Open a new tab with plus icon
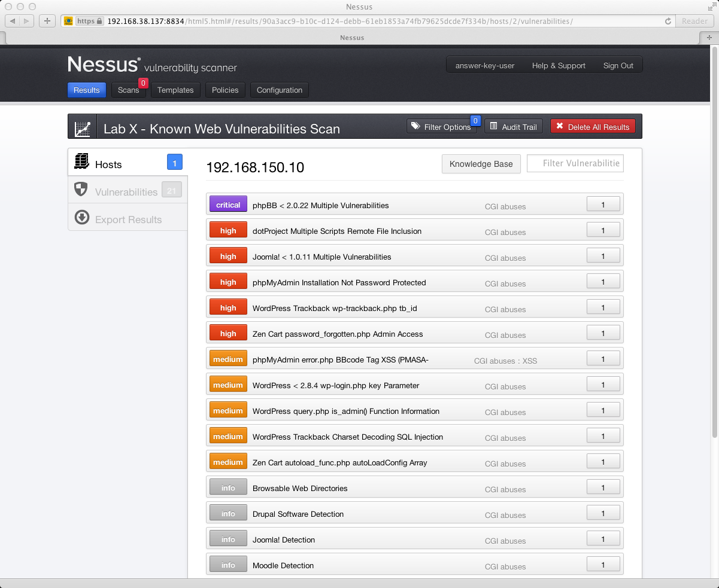Viewport: 719px width, 588px height. tap(709, 37)
